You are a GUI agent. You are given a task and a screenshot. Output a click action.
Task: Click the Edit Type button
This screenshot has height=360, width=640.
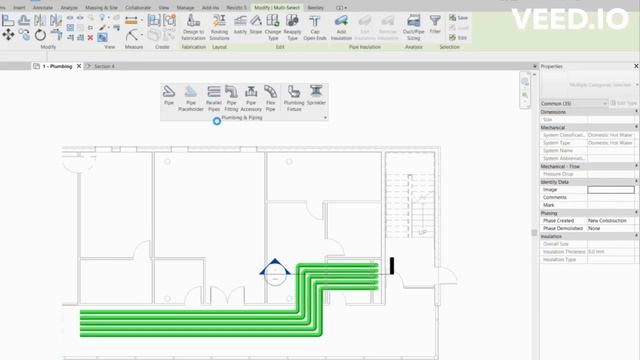point(624,103)
